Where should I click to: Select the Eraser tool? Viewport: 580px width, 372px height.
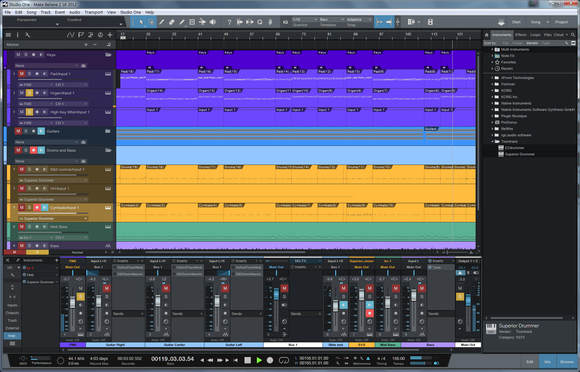coord(172,22)
